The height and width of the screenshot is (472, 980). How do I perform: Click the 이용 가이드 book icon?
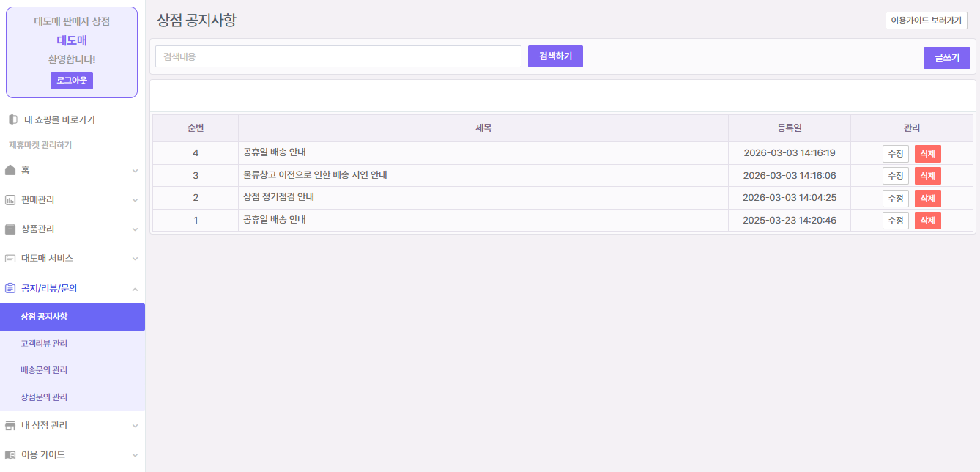10,454
